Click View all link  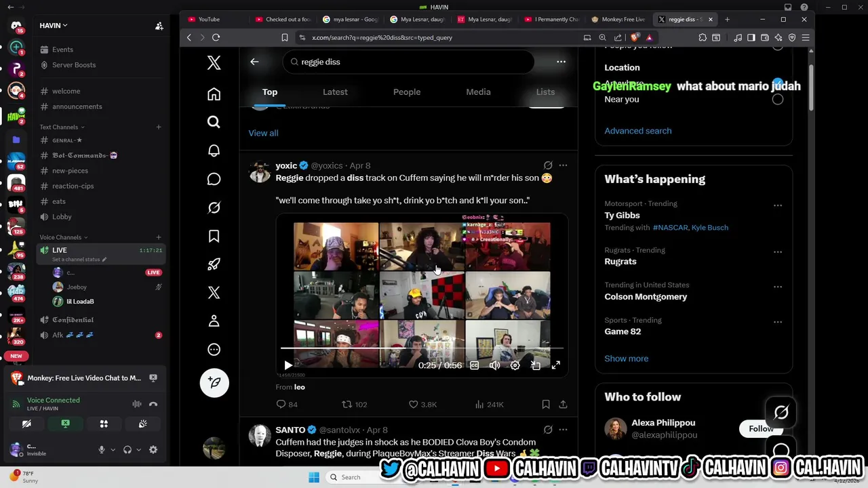pyautogui.click(x=263, y=133)
